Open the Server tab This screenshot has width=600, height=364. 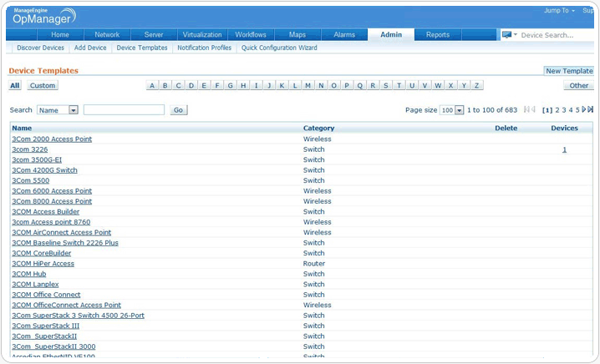tap(154, 35)
